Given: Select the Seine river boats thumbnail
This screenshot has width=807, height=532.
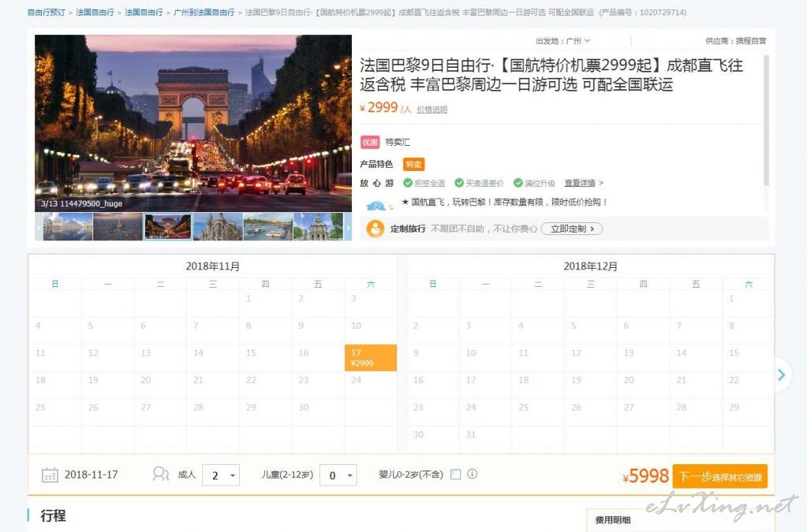Looking at the screenshot, I should click(267, 227).
